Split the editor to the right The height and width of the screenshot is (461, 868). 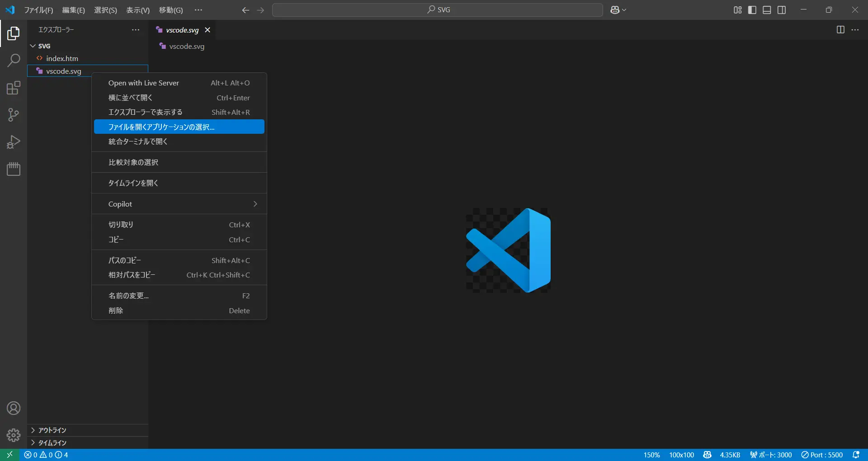tap(840, 30)
